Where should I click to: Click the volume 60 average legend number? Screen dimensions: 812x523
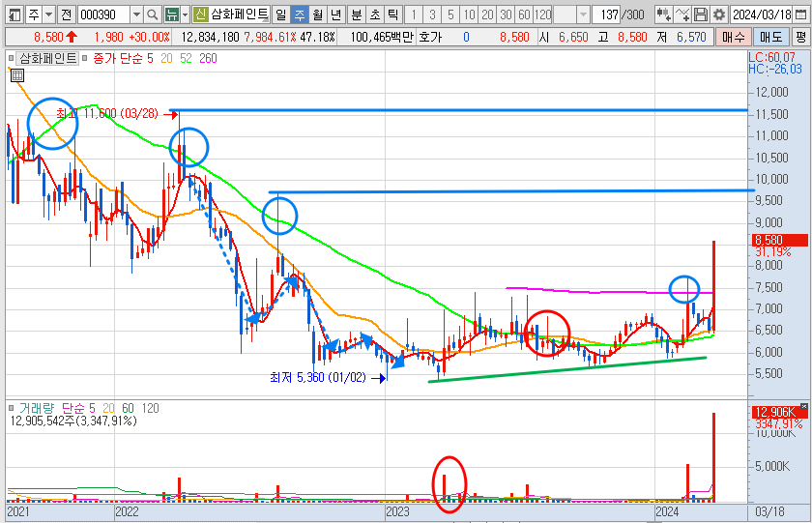coord(128,408)
